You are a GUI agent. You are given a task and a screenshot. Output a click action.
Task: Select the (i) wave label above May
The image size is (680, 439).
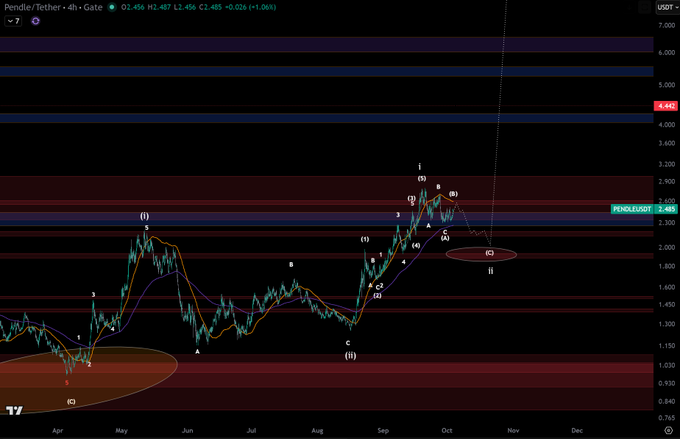144,216
